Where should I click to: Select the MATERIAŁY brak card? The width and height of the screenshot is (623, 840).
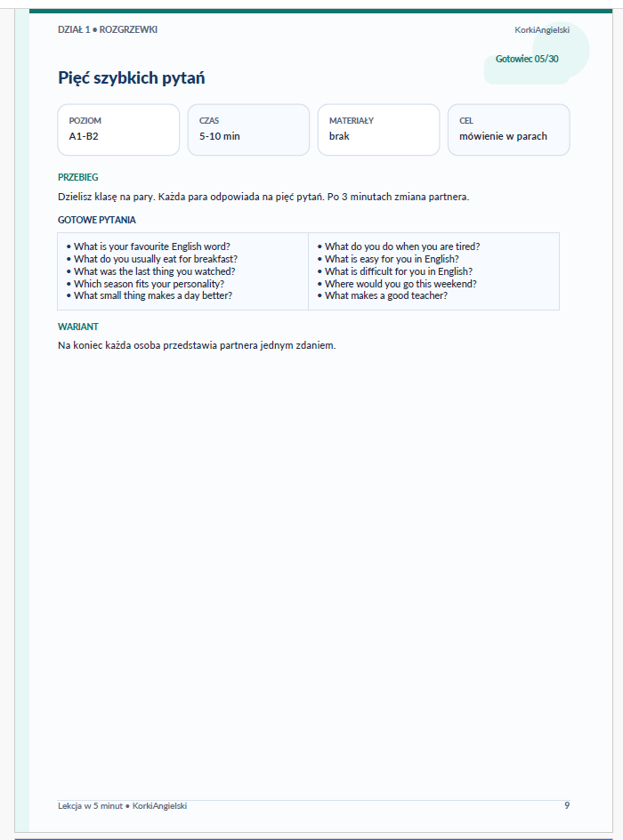[378, 129]
